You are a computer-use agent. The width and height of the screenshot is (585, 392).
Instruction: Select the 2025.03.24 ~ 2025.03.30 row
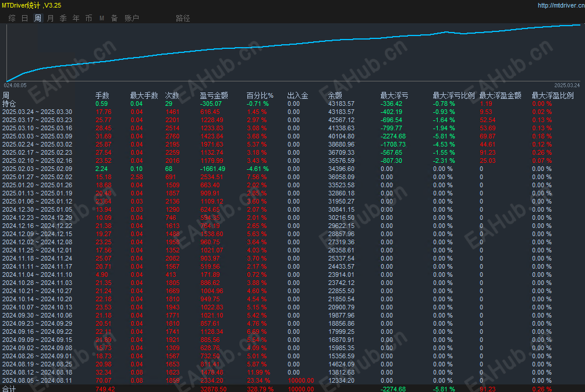292,112
